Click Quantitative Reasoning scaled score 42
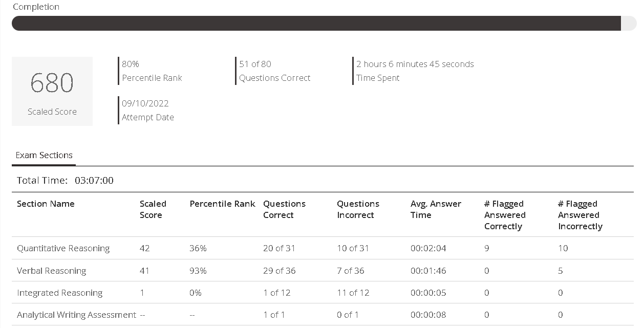Viewport: 644px width, 328px height. click(x=144, y=248)
